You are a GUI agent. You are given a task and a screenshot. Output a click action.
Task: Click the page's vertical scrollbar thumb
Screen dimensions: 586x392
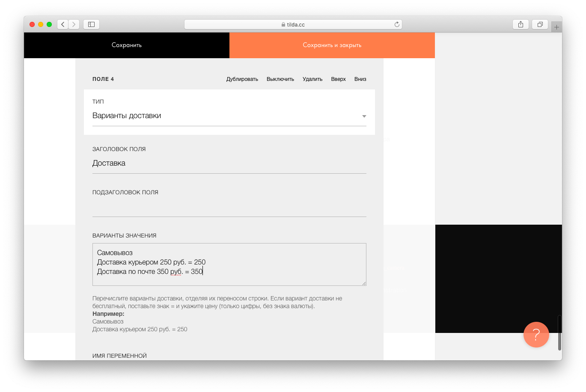[x=559, y=333]
